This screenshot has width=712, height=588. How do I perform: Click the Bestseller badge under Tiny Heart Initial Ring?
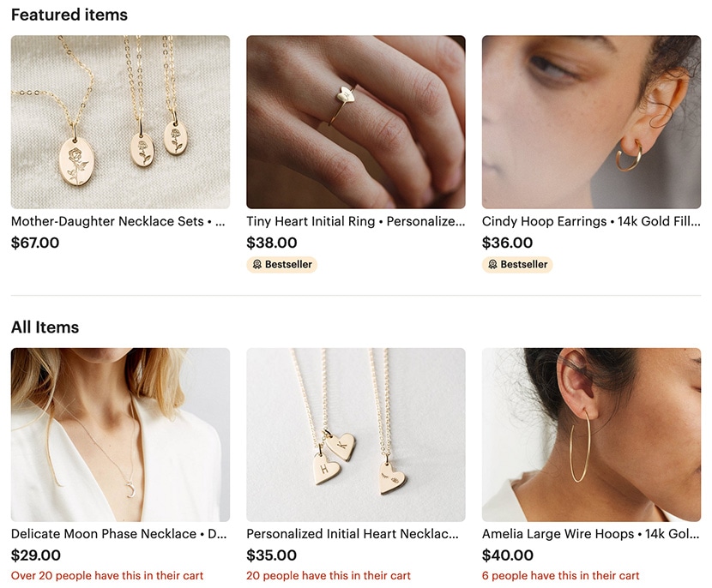[x=281, y=265]
